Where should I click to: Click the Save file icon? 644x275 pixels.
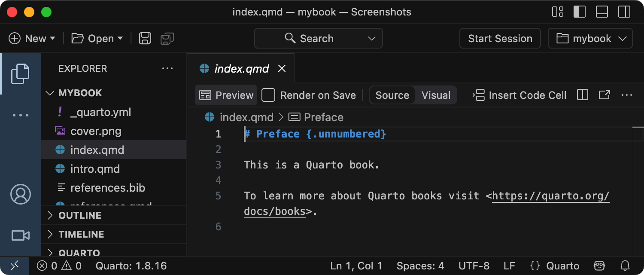145,39
